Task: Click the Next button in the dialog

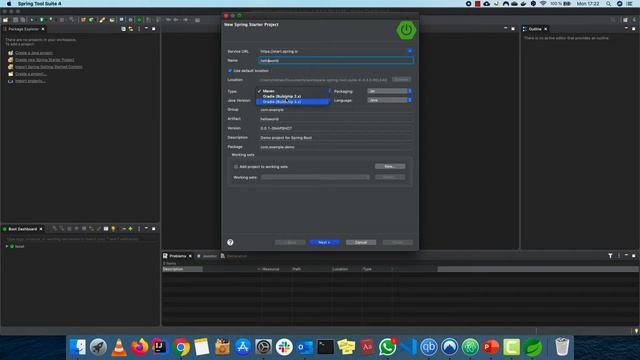Action: 324,242
